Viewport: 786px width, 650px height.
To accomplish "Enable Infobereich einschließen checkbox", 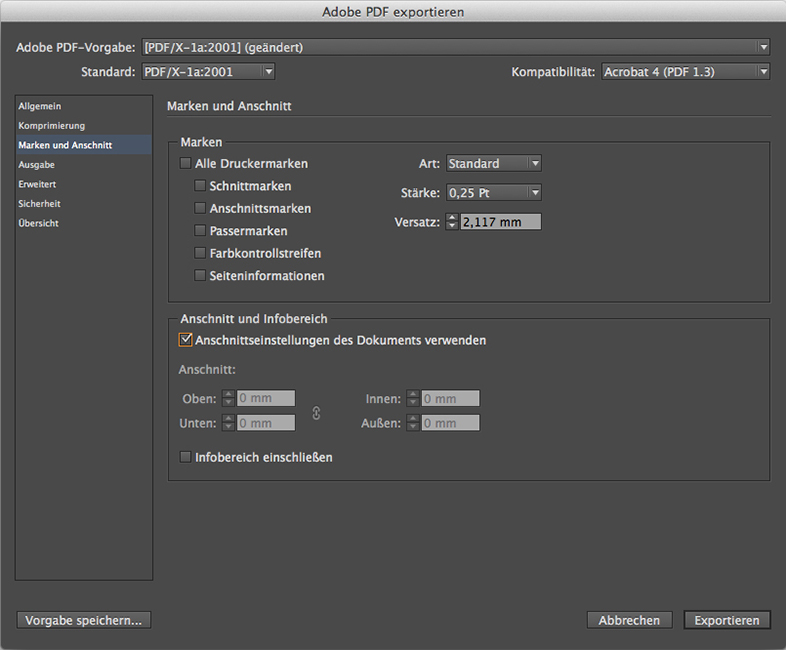I will tap(185, 457).
